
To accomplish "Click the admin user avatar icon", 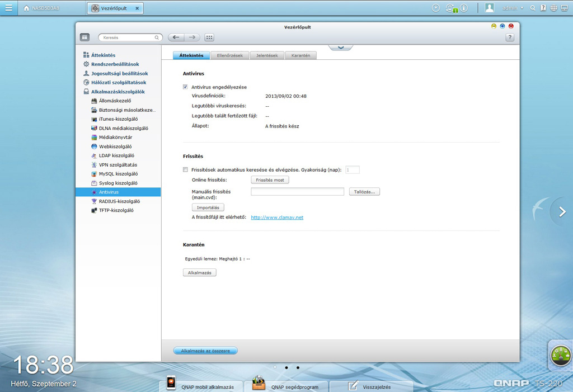I will tap(489, 8).
